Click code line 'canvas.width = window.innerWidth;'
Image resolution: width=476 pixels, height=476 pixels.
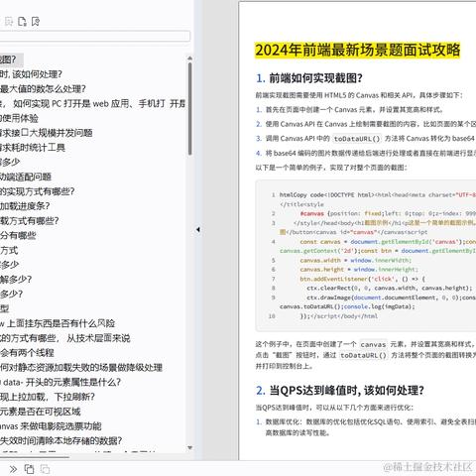[356, 260]
